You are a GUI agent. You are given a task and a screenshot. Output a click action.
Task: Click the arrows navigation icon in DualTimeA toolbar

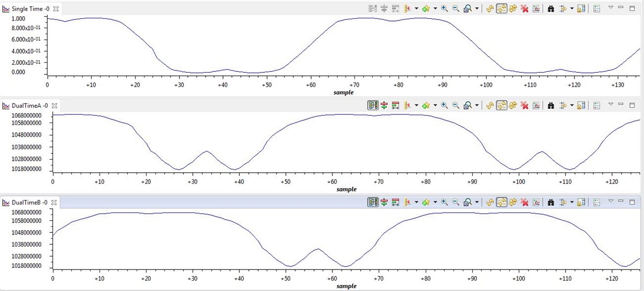[563, 105]
